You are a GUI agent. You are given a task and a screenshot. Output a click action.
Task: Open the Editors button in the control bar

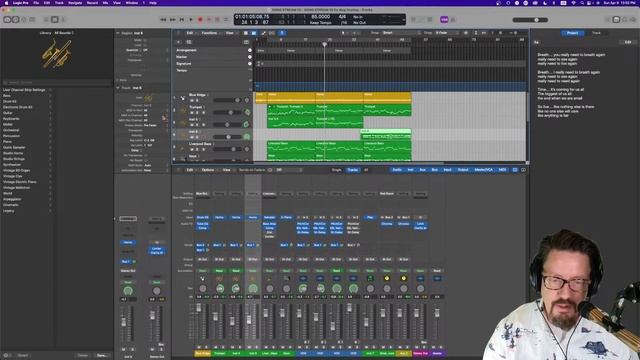click(63, 20)
